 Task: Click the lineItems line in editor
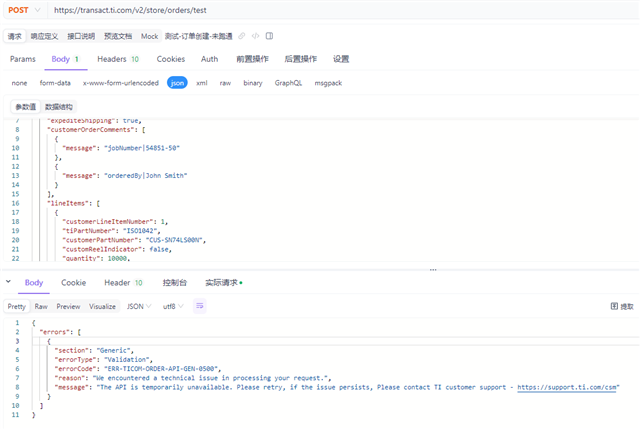click(x=73, y=203)
